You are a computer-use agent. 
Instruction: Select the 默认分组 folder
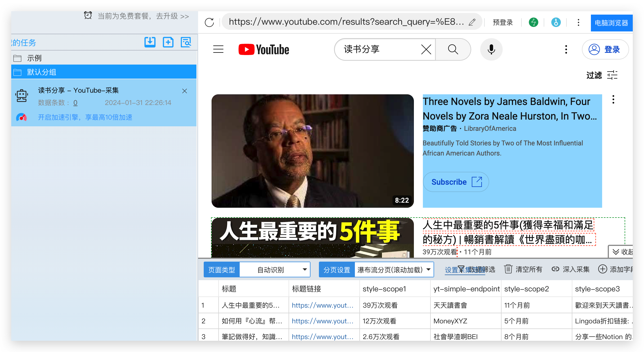click(104, 72)
